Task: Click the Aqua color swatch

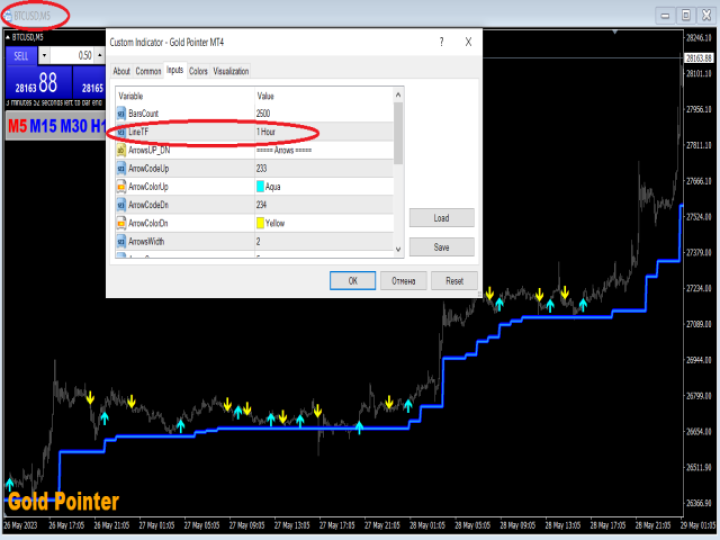Action: [x=260, y=186]
